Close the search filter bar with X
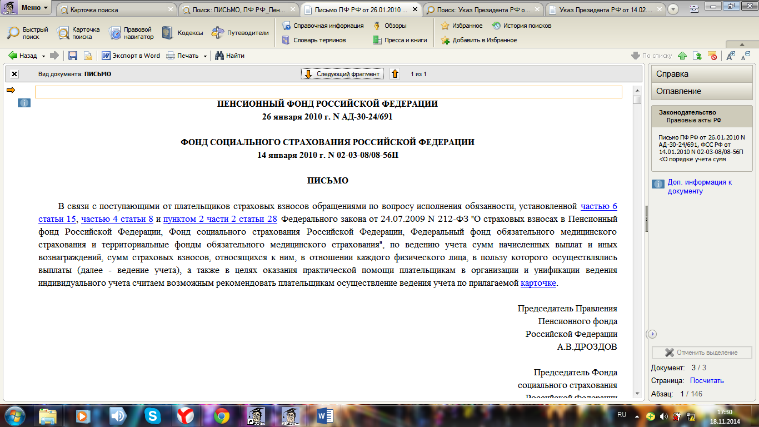The width and height of the screenshot is (759, 427). tap(15, 74)
